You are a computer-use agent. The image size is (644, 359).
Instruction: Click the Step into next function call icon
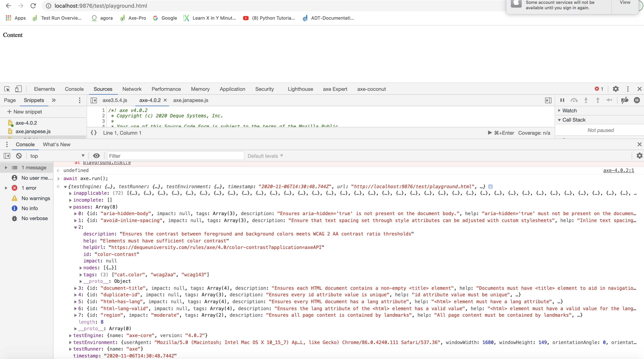click(586, 100)
